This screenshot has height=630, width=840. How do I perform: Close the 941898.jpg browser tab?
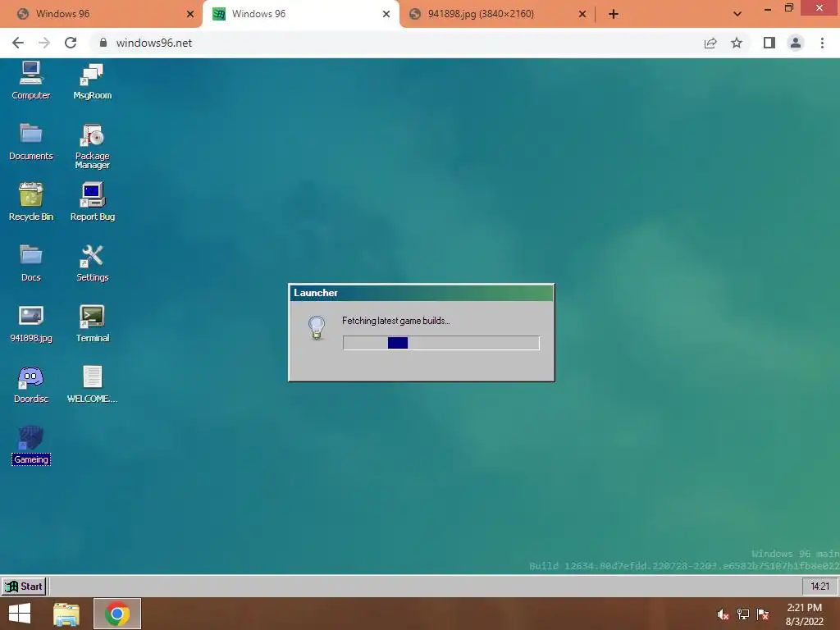(x=582, y=15)
